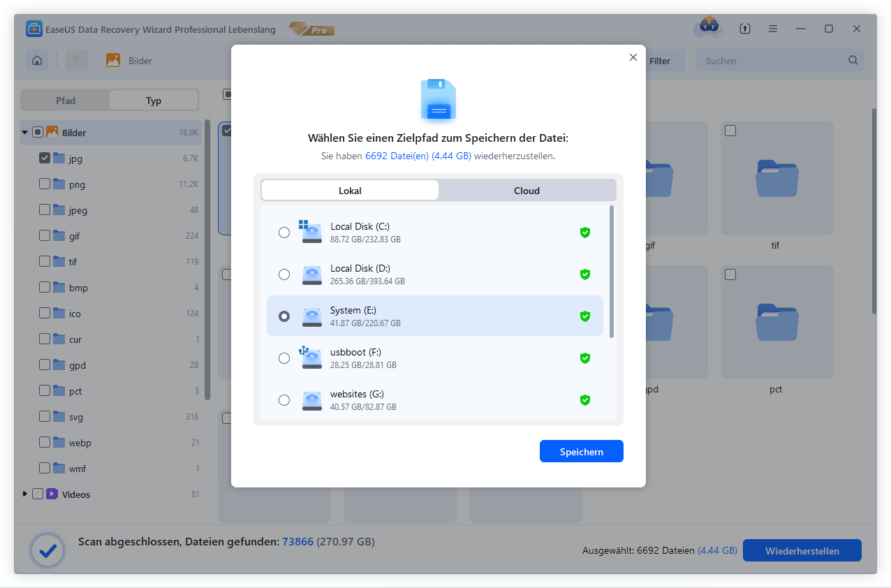Switch to the Typ tab

pyautogui.click(x=154, y=101)
